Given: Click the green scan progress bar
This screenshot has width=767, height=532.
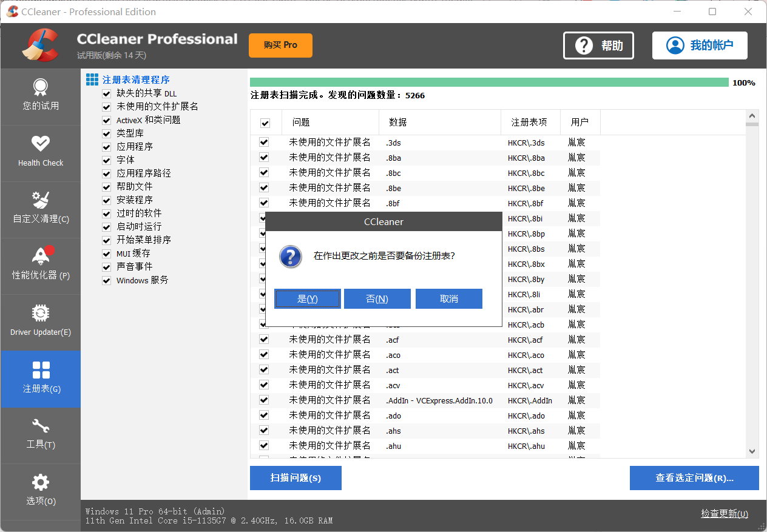Looking at the screenshot, I should coord(489,82).
